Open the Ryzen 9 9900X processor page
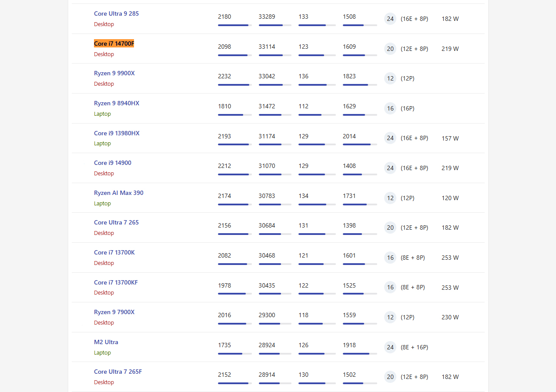 point(114,73)
